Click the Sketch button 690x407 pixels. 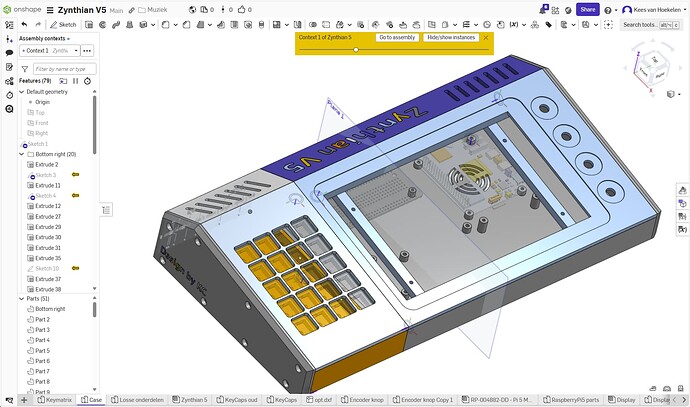click(63, 25)
